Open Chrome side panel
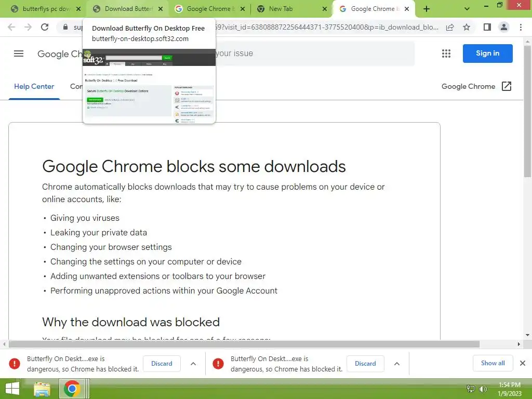 coord(487,27)
